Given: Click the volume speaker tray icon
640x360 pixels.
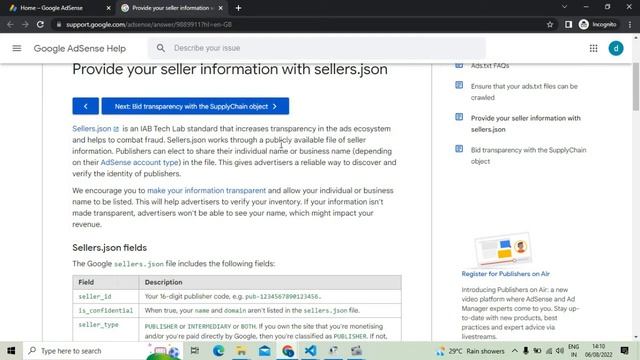Looking at the screenshot, I should (x=560, y=351).
